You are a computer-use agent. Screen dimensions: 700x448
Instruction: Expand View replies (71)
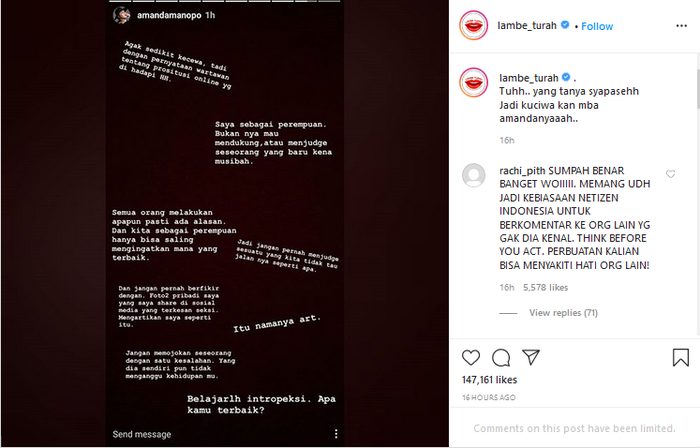[563, 313]
